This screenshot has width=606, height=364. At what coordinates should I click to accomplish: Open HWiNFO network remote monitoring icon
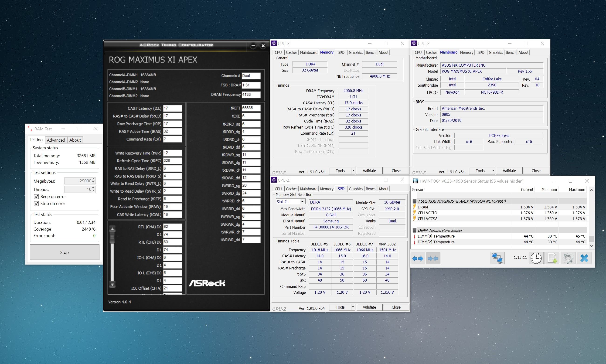[x=497, y=258]
